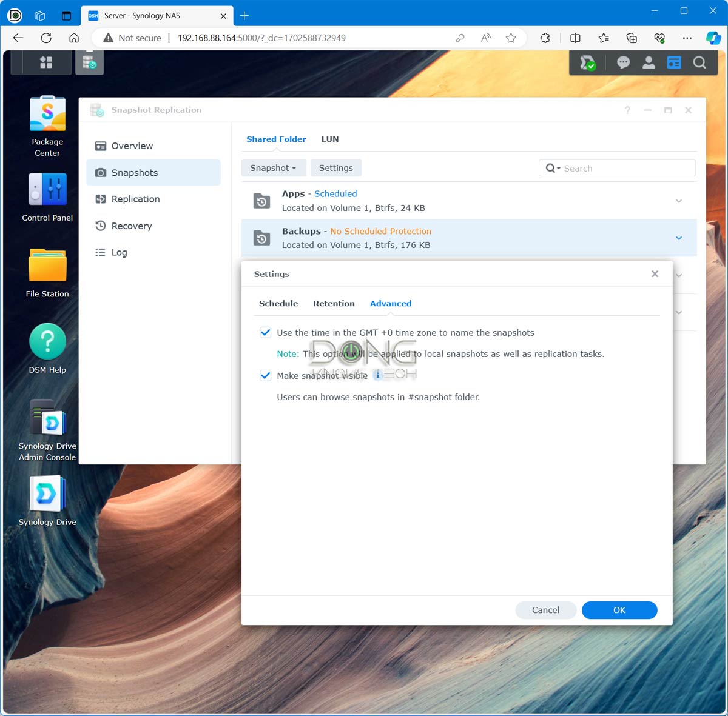Click DSM main menu grid icon
728x716 pixels.
[46, 62]
